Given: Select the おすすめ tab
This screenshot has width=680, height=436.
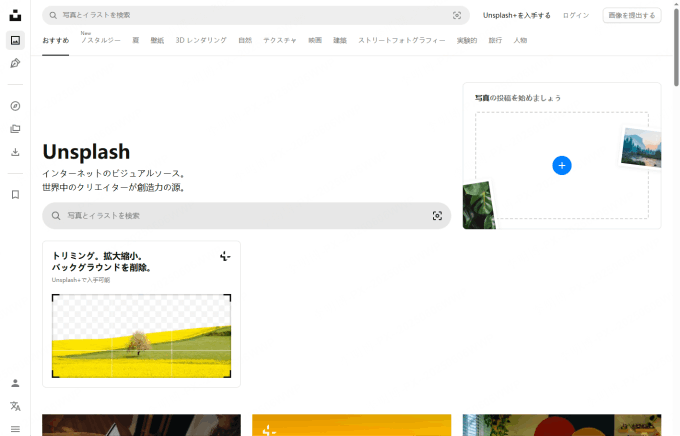Looking at the screenshot, I should (x=56, y=40).
